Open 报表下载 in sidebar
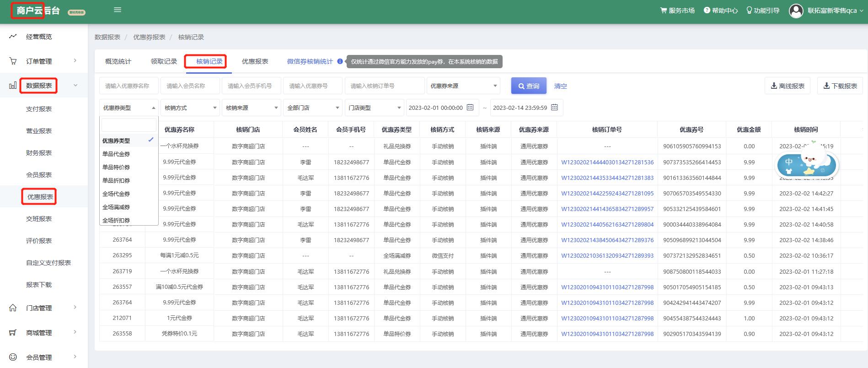This screenshot has height=368, width=868. pos(39,285)
